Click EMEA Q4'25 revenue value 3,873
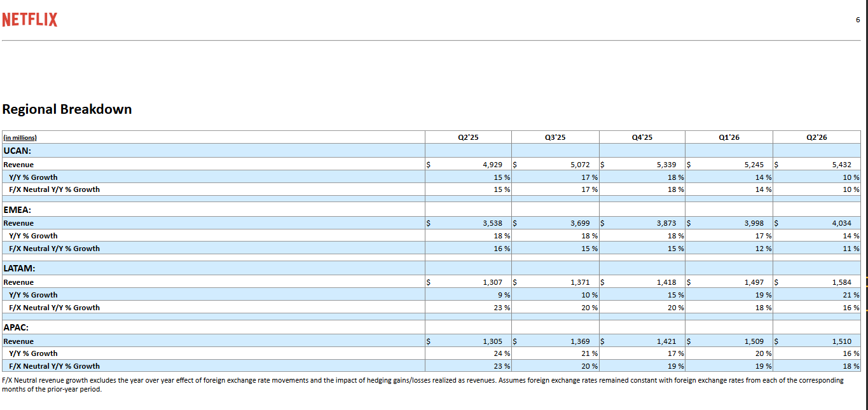The width and height of the screenshot is (868, 410). tap(666, 223)
